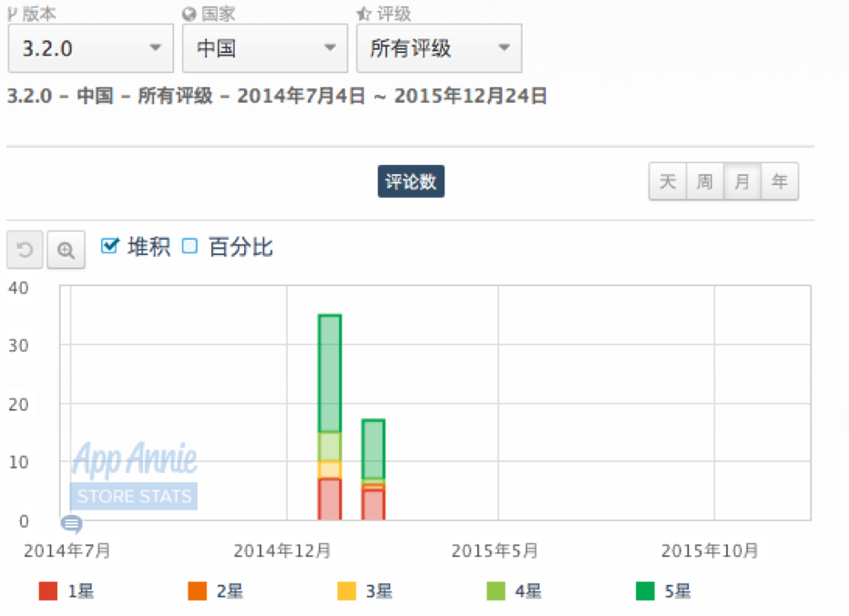Click the 3星 yellow legend swatch

pos(347,591)
